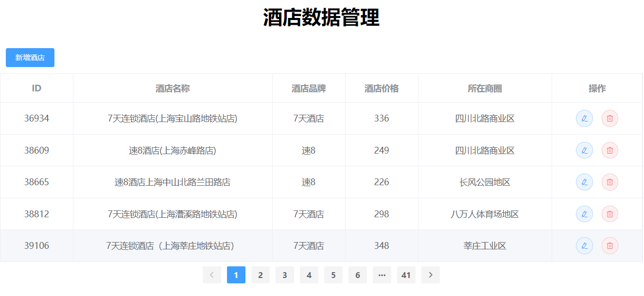Image resolution: width=644 pixels, height=296 pixels.
Task: Click the 酒店名称 column header
Action: coord(173,88)
